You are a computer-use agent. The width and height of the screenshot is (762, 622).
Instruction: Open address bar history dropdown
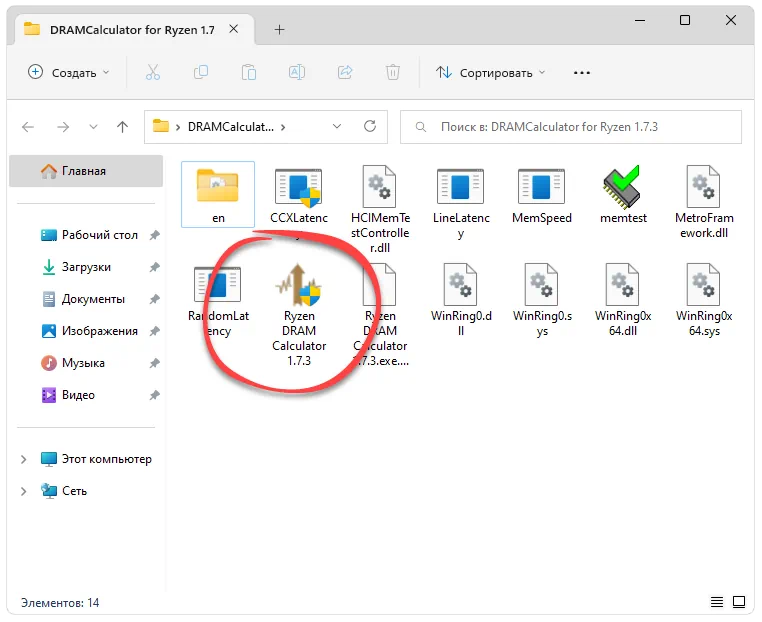pyautogui.click(x=337, y=127)
